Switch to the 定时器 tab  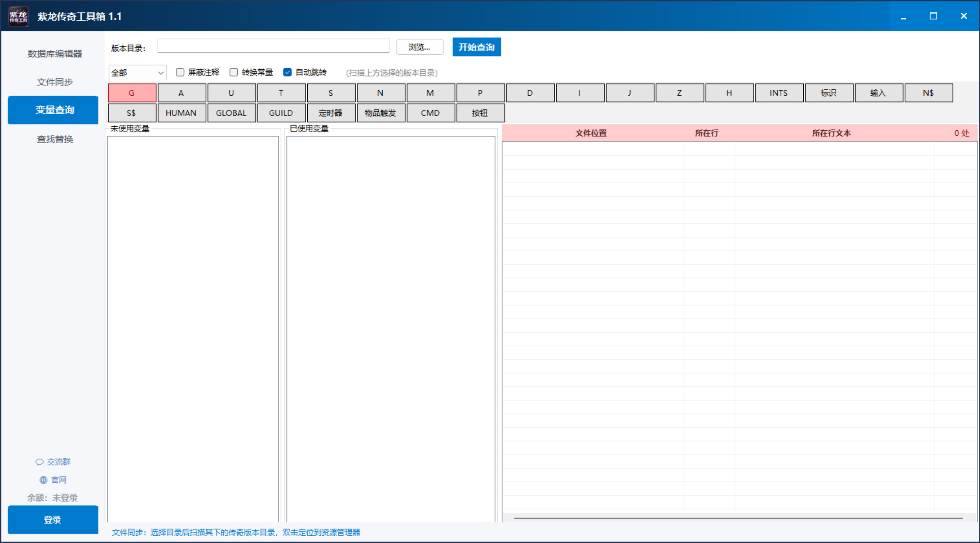(x=331, y=113)
